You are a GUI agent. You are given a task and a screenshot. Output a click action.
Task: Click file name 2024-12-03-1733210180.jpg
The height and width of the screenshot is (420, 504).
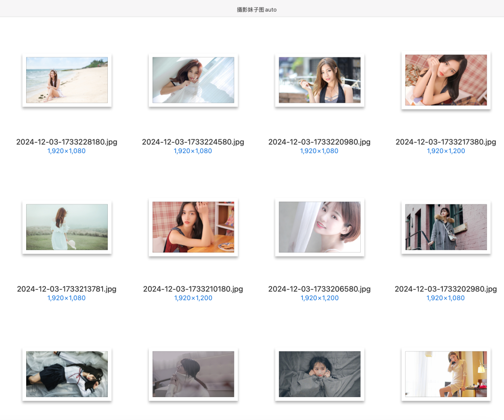(193, 289)
